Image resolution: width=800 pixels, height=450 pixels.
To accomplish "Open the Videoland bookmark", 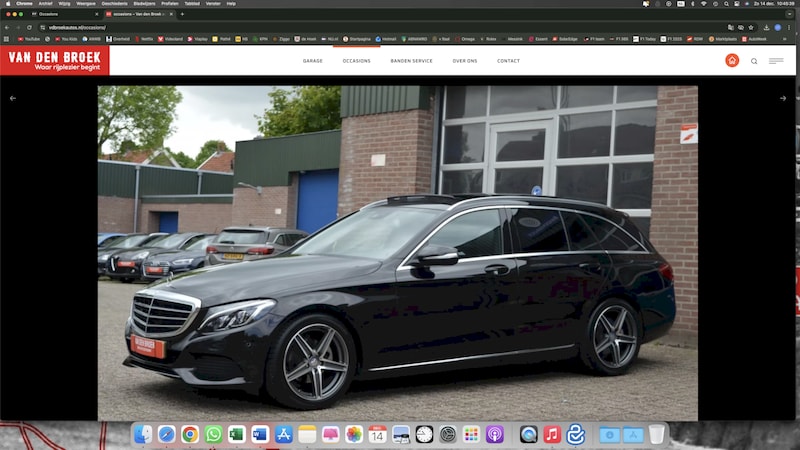I will (170, 39).
